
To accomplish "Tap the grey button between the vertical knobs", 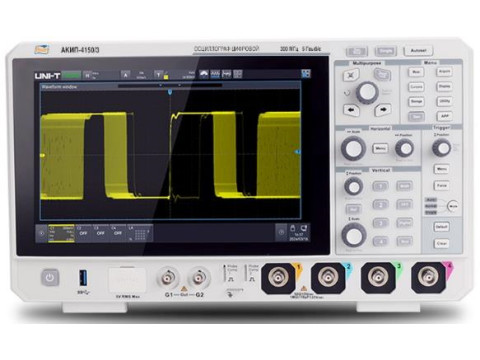I will click(x=354, y=209).
